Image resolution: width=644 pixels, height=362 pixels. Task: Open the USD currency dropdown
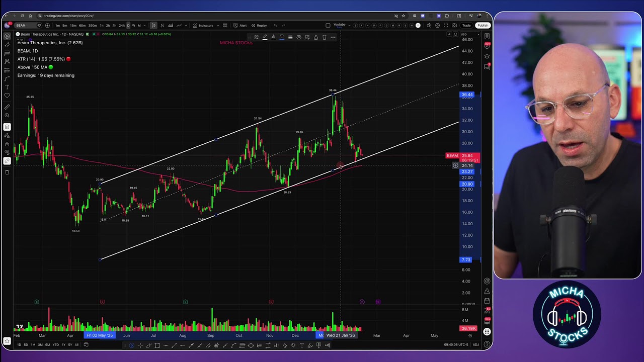click(x=470, y=35)
